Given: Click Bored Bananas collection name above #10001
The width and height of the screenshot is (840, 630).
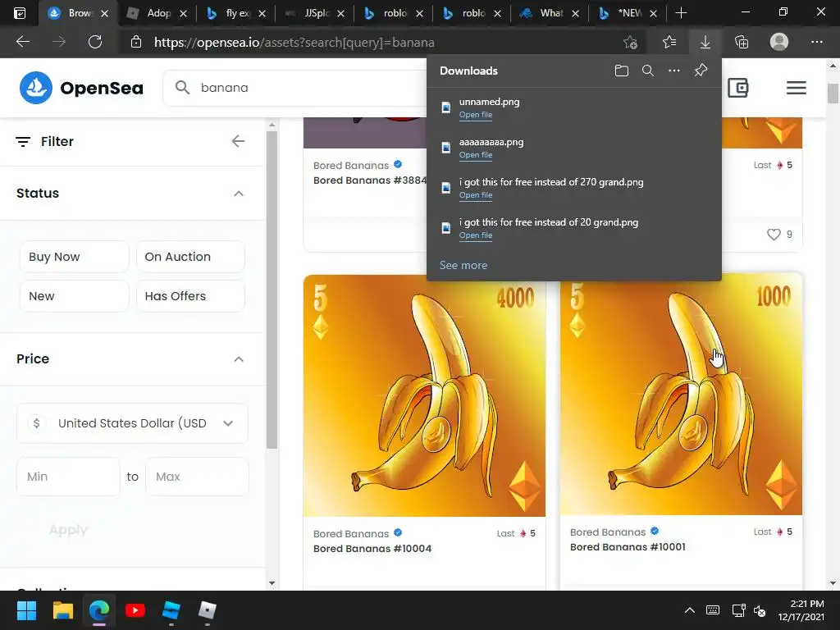Looking at the screenshot, I should pos(608,532).
